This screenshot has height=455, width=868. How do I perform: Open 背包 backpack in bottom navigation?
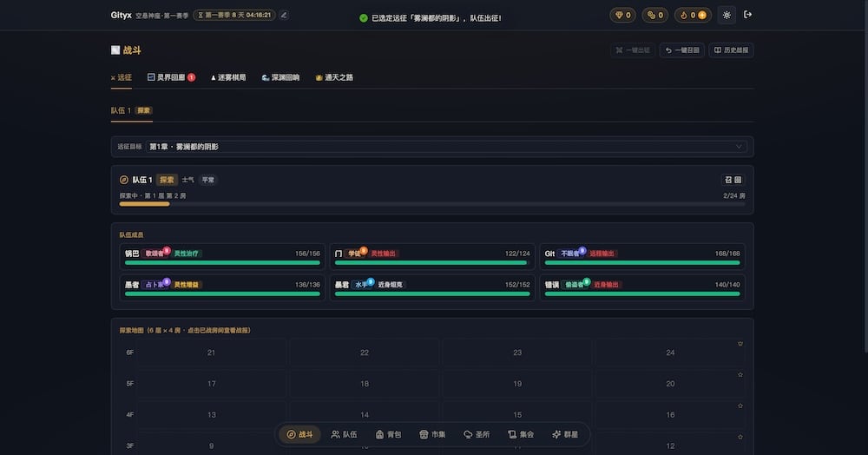coord(388,434)
